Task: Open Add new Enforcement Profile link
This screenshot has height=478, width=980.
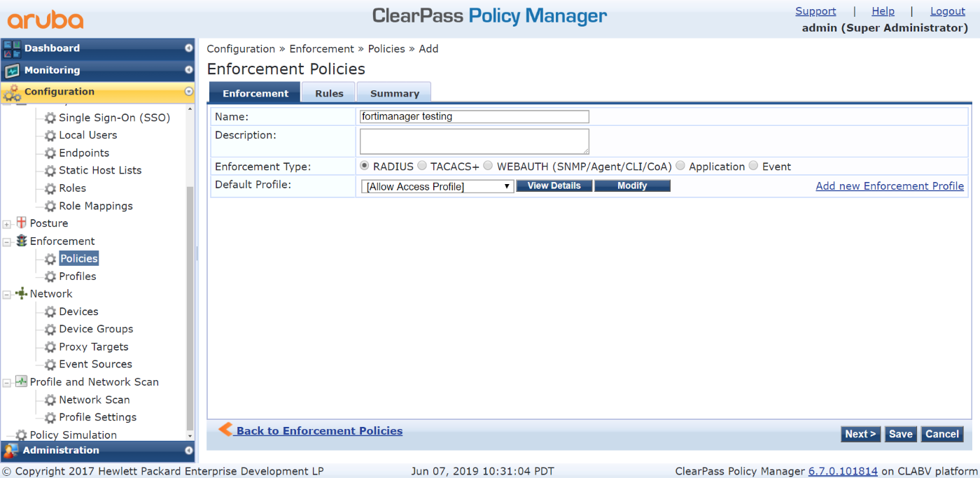Action: coord(890,186)
